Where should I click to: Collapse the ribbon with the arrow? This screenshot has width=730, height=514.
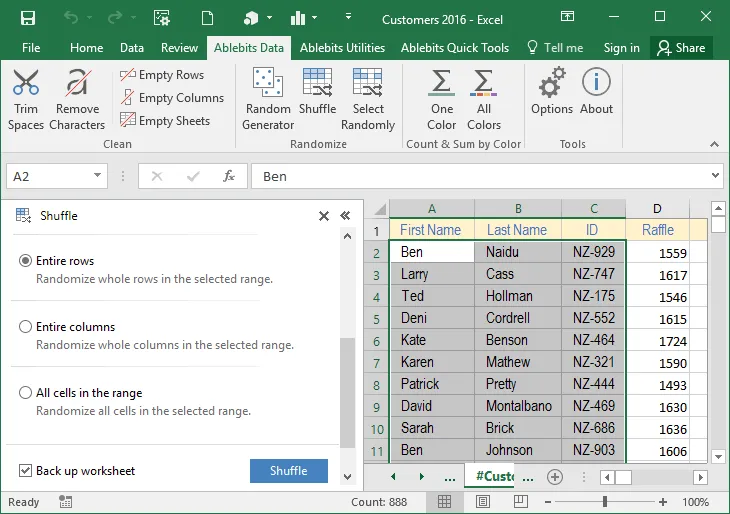tap(714, 145)
